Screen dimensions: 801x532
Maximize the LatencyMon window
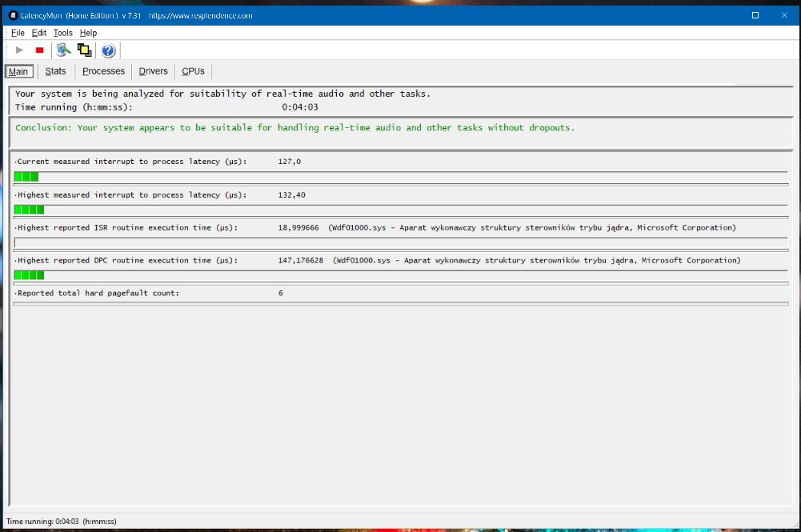(x=755, y=15)
